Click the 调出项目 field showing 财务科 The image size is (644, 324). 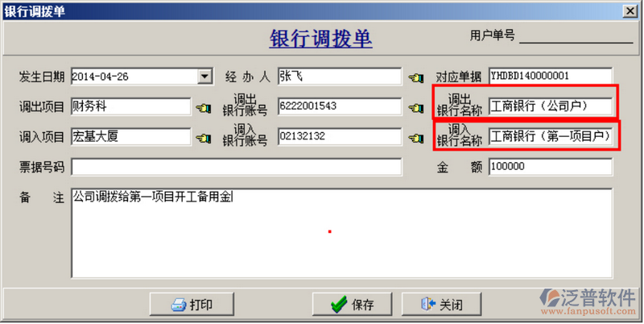130,106
